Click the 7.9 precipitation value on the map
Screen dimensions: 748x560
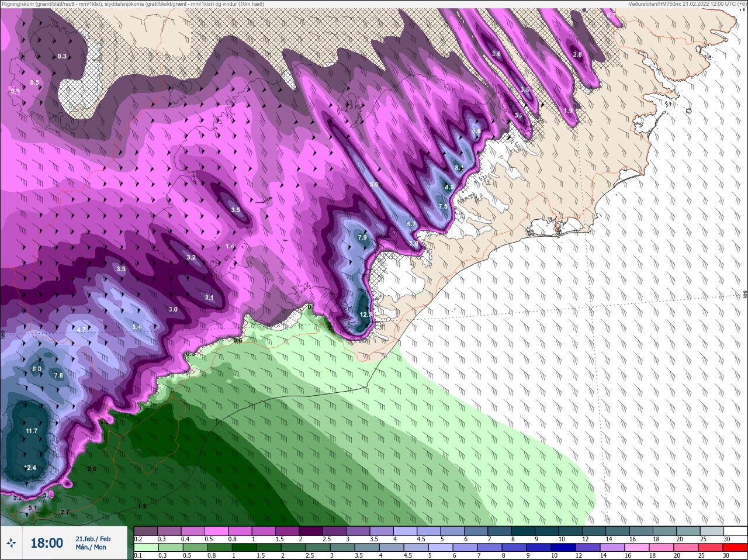[x=362, y=237]
